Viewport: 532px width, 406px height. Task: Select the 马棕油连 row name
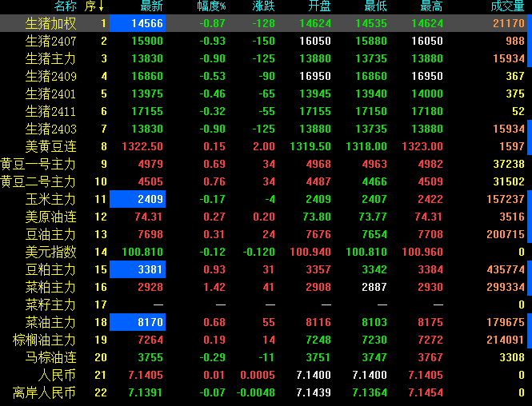pos(51,358)
